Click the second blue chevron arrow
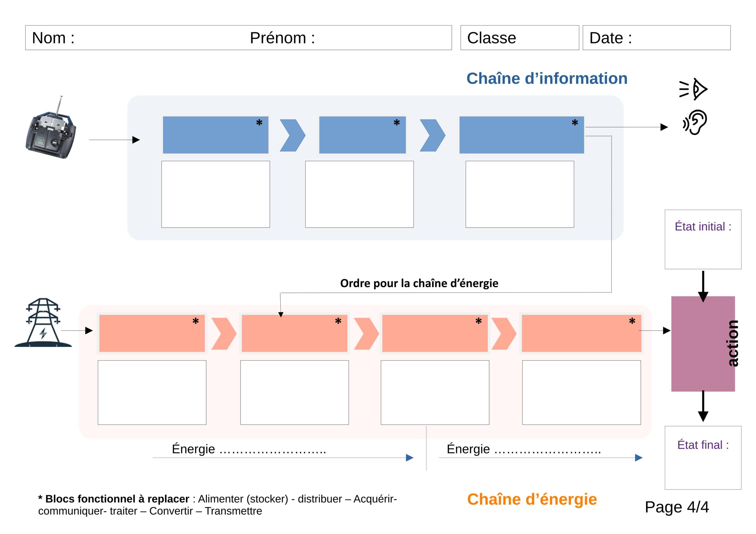Viewport: 756px width, 534px height. (x=432, y=135)
